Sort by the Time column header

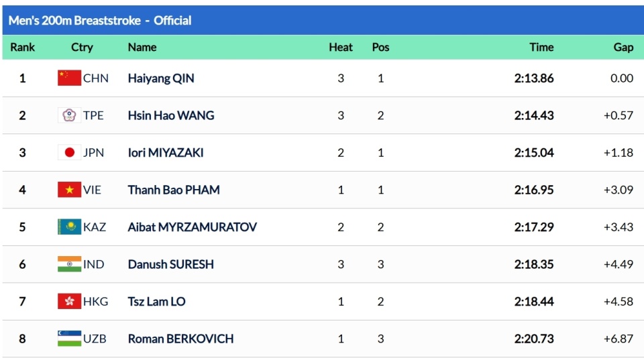tap(541, 47)
